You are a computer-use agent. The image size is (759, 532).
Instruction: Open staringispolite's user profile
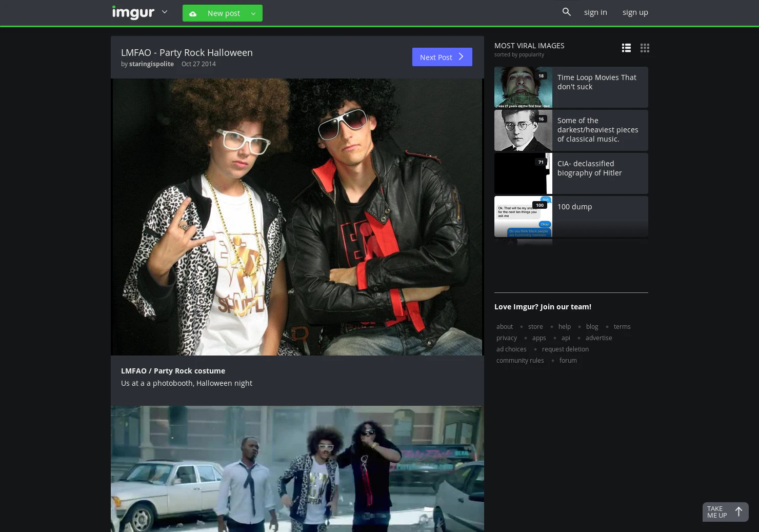pyautogui.click(x=151, y=64)
